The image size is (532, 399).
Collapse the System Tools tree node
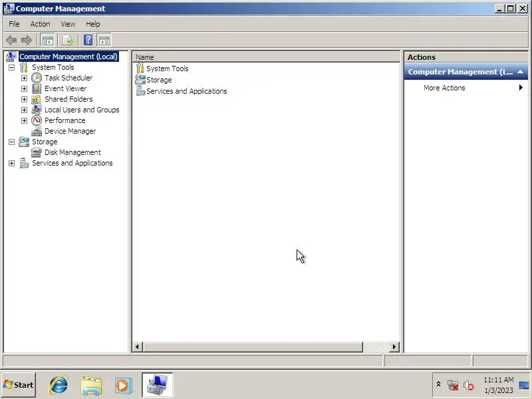coord(11,68)
